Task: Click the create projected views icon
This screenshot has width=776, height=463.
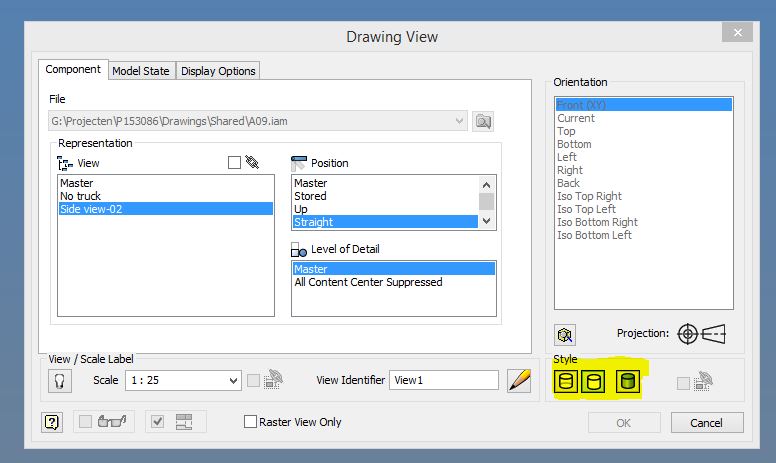Action: pyautogui.click(x=184, y=422)
